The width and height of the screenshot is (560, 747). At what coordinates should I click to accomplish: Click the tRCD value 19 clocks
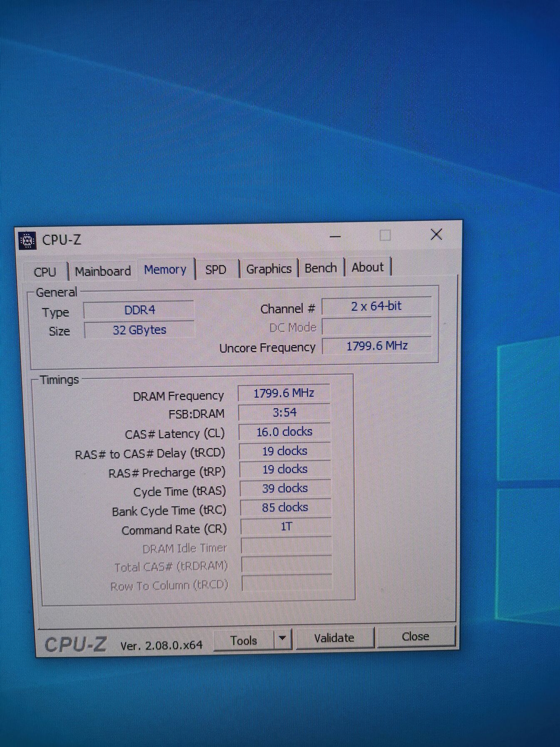285,451
